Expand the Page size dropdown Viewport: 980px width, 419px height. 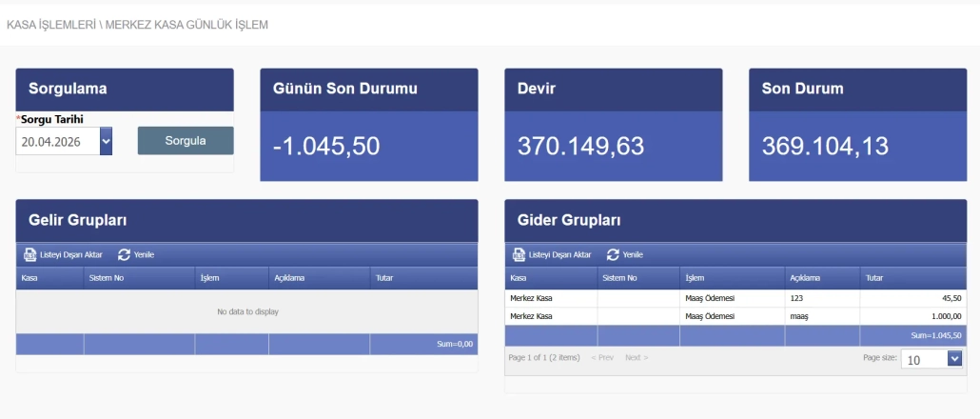(x=954, y=359)
